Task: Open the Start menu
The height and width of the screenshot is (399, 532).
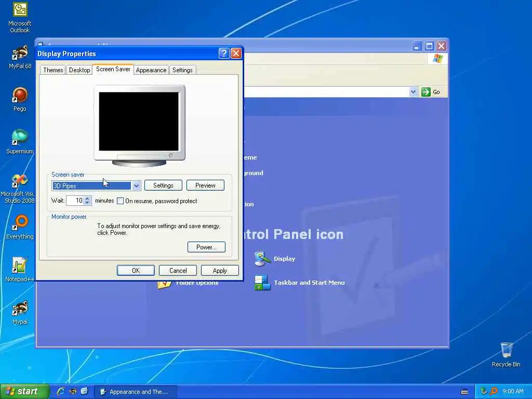Action: (x=25, y=392)
